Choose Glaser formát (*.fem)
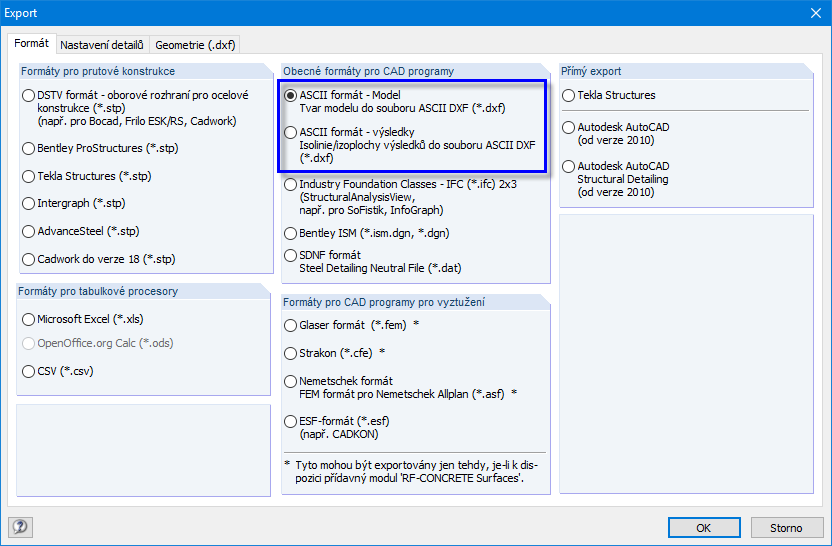 click(291, 326)
